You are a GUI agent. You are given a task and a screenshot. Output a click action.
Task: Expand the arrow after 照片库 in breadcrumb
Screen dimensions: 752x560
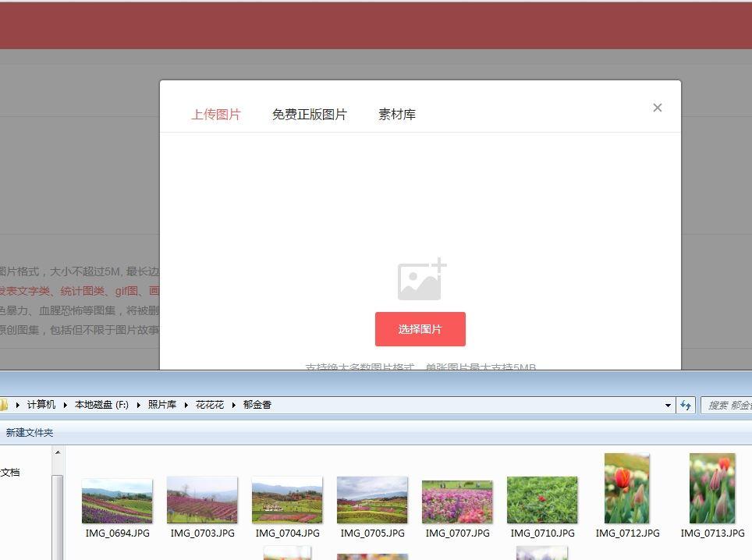(186, 405)
